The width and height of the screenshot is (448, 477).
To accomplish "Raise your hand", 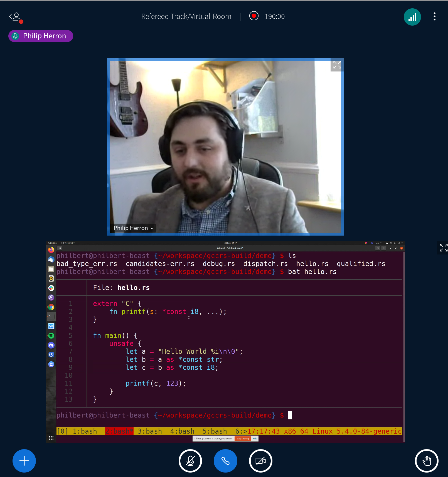I will (x=427, y=461).
